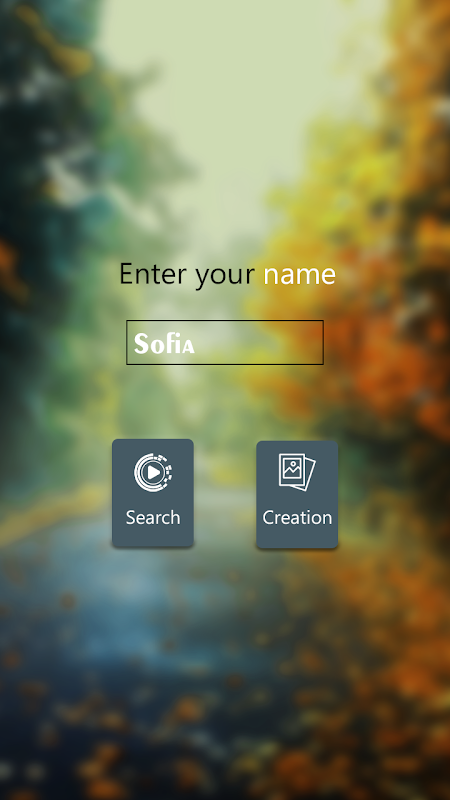Open the Search tile

pos(153,493)
